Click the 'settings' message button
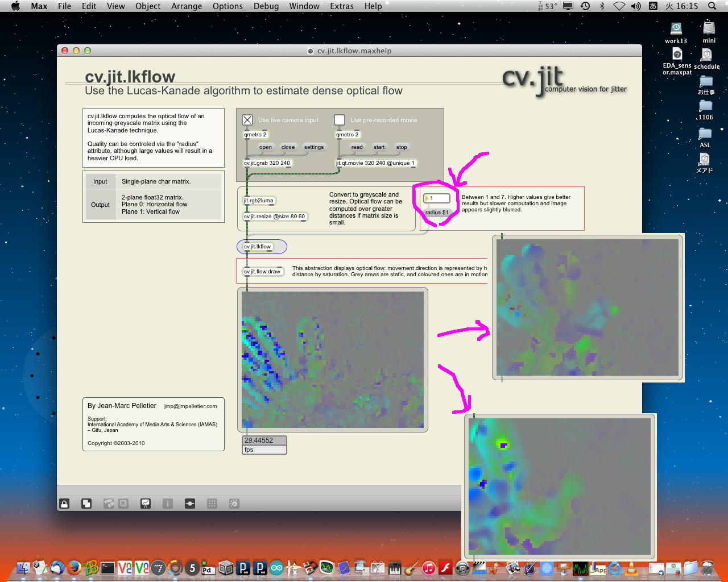Image resolution: width=728 pixels, height=582 pixels. 314,147
